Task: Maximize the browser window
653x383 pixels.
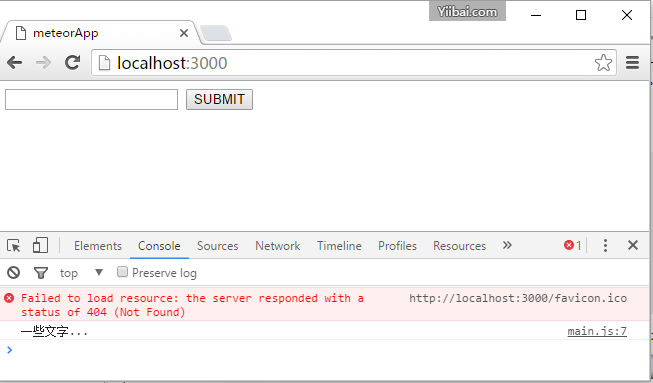Action: pos(581,15)
